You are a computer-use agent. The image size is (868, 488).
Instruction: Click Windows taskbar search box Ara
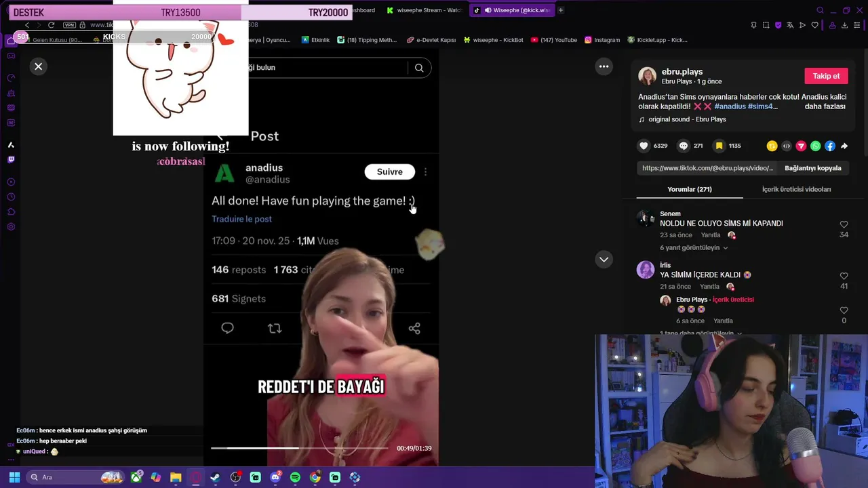click(x=76, y=477)
